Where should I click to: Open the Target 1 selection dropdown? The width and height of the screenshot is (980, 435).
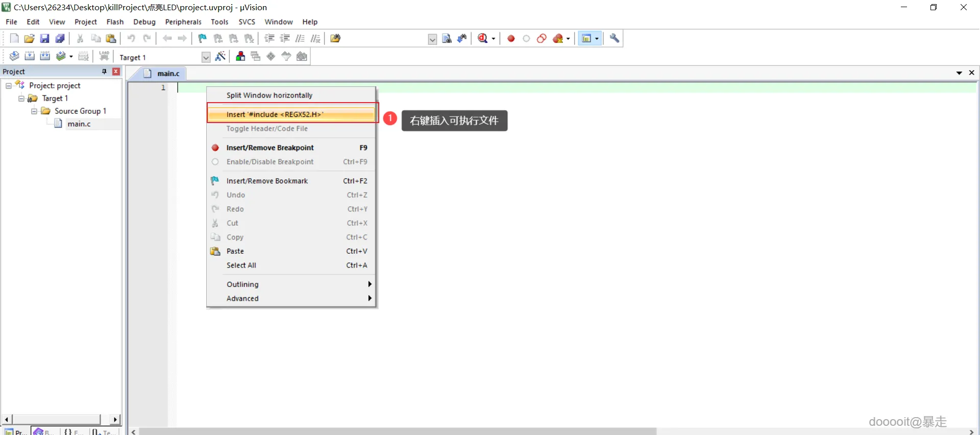click(206, 57)
